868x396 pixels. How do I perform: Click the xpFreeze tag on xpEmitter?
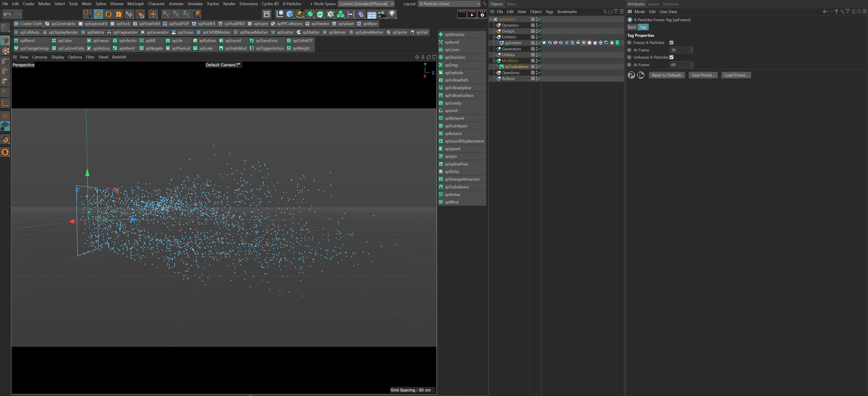click(584, 43)
